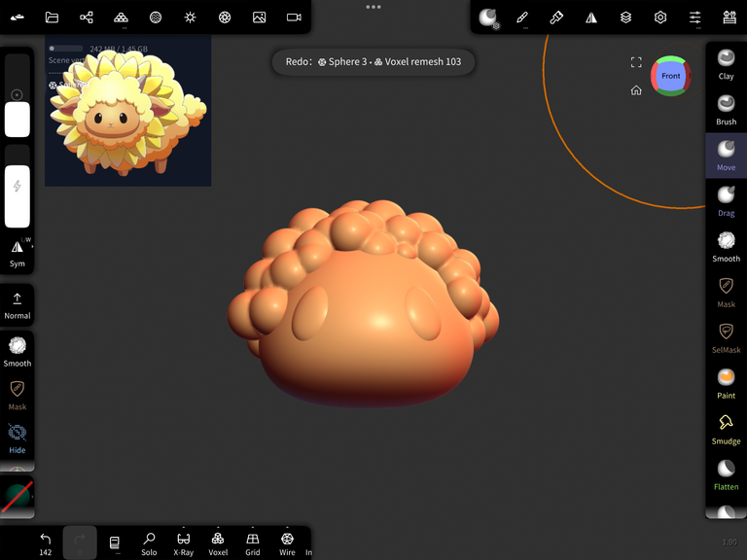Select the Mask tool in right toolbar
Screen dimensions: 747x560
(x=726, y=294)
